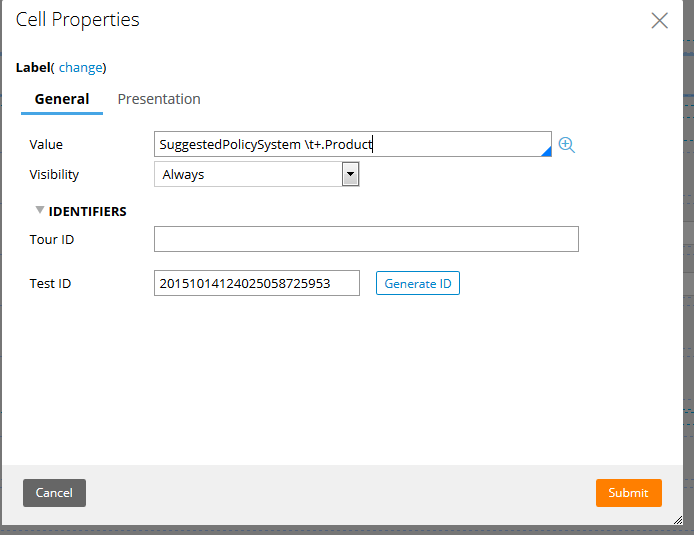This screenshot has height=535, width=694.
Task: Click the blue corner triangle in Value field
Action: [x=547, y=152]
